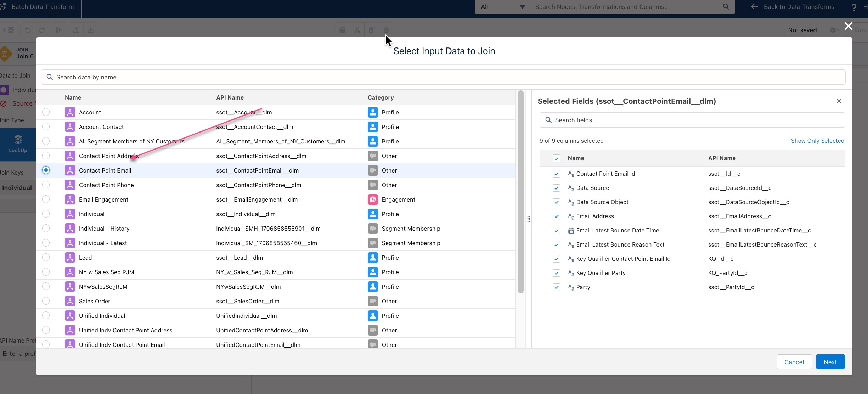Click the Segment Membership icon for Individual - History
The height and width of the screenshot is (394, 868).
(373, 229)
